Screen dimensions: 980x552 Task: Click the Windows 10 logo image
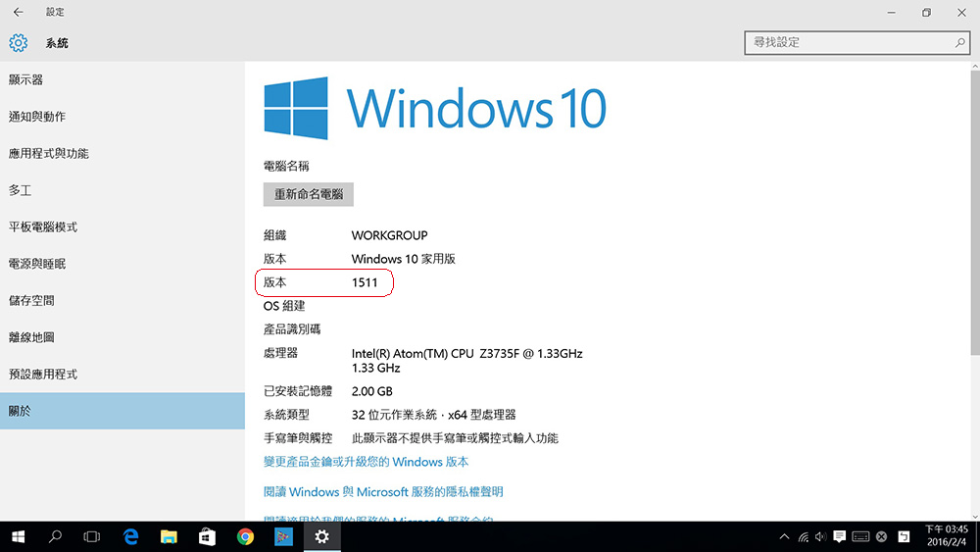click(435, 108)
